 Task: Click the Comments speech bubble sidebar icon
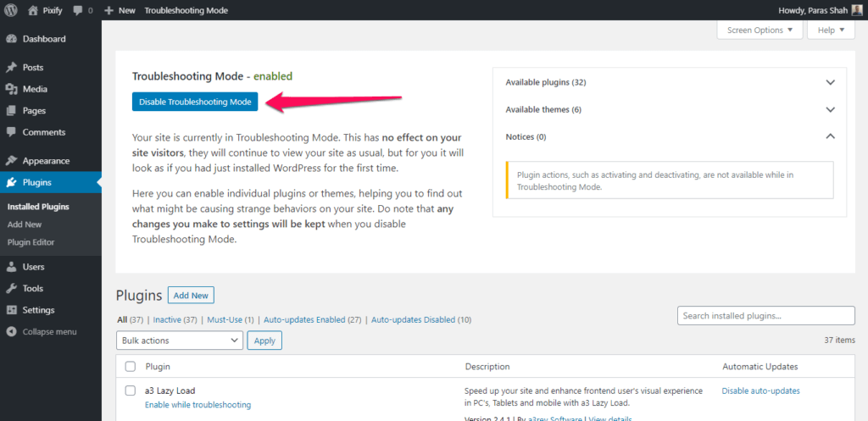[x=11, y=132]
